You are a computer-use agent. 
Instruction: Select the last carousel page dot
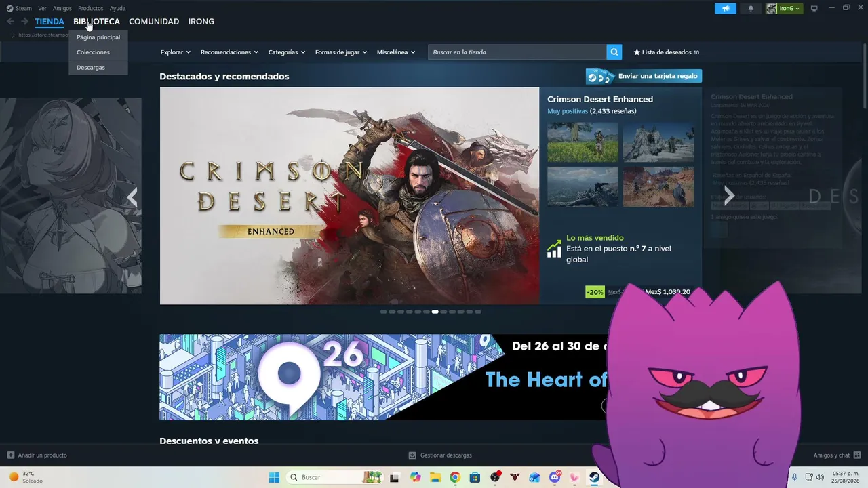tap(478, 312)
